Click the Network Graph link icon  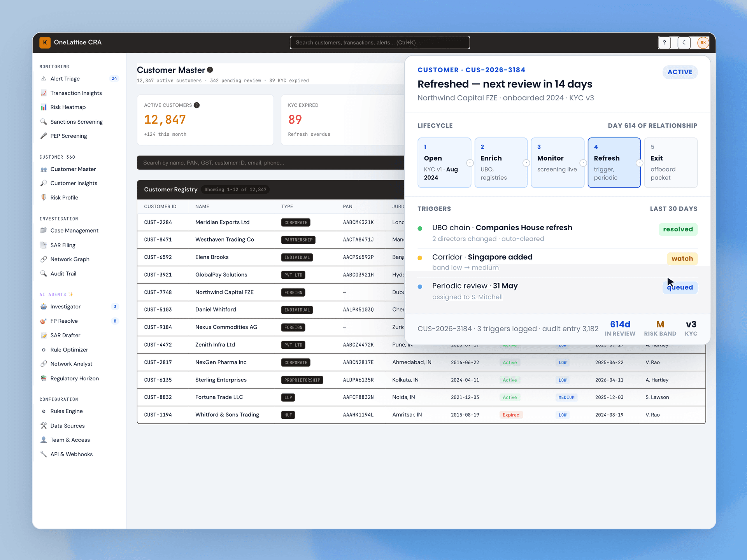[x=44, y=259]
